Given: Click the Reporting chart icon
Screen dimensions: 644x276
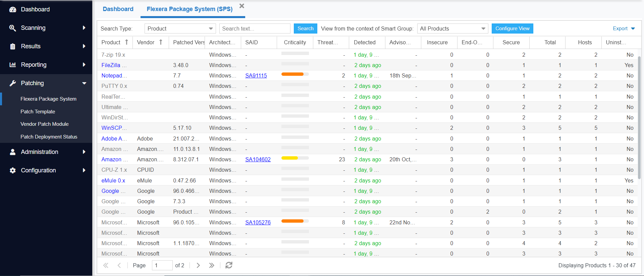Looking at the screenshot, I should pyautogui.click(x=13, y=65).
